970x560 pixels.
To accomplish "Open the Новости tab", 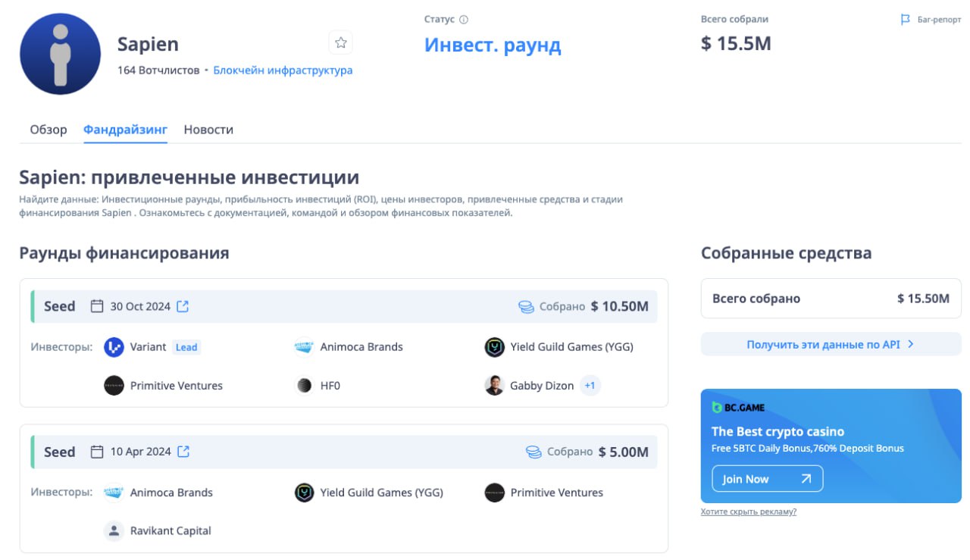I will 208,130.
